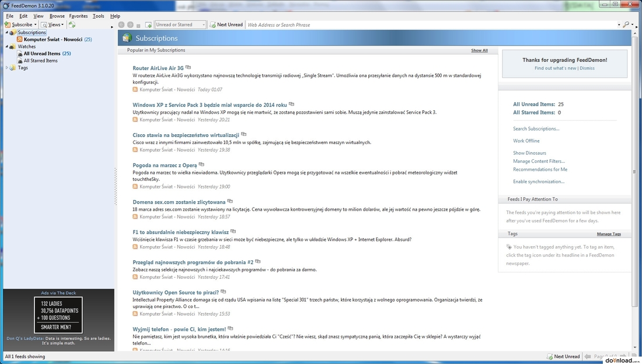642x364 pixels.
Task: Click the Next Unread icon in status bar
Action: [x=549, y=356]
